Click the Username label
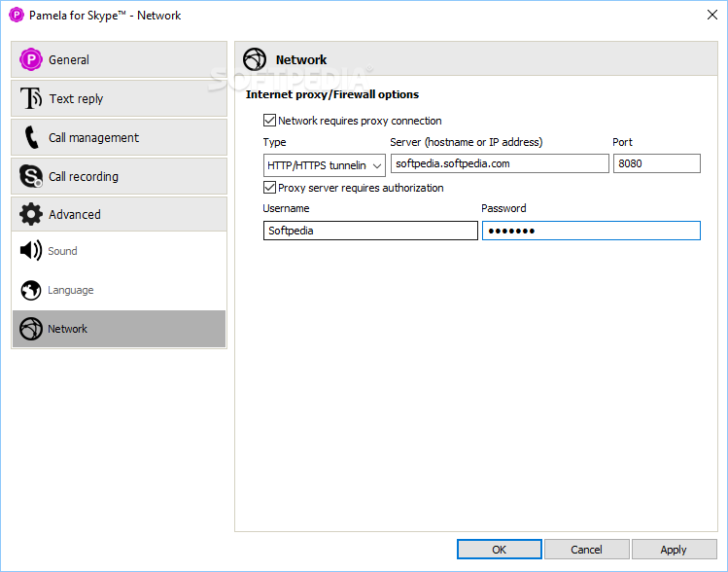728x572 pixels. tap(286, 208)
